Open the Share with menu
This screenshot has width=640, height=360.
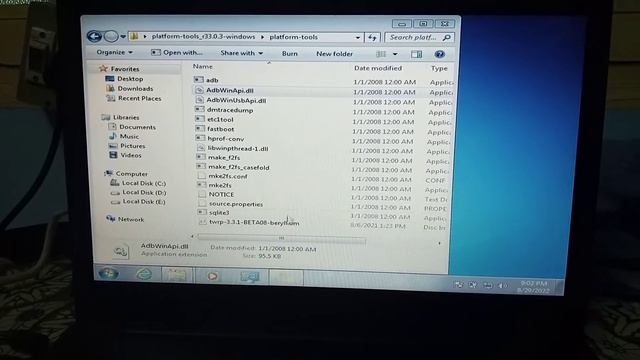coord(242,53)
